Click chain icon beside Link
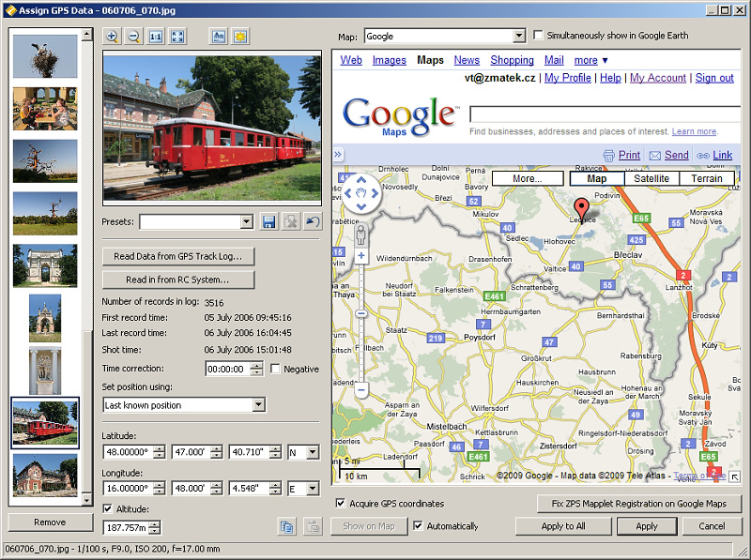Viewport: 751px width, 560px height. (x=702, y=156)
